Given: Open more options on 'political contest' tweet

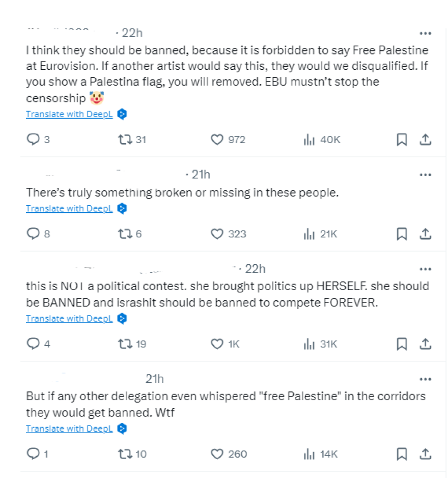Looking at the screenshot, I should (x=425, y=269).
